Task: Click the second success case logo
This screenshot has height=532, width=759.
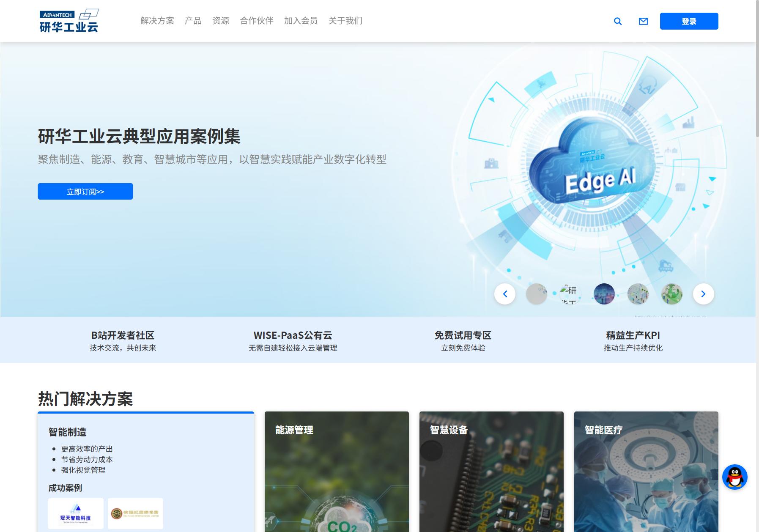Action: click(135, 513)
